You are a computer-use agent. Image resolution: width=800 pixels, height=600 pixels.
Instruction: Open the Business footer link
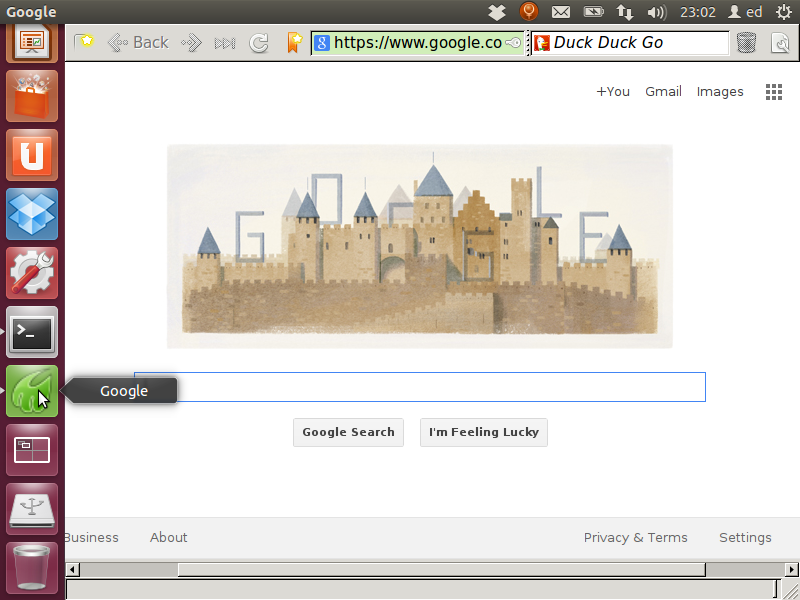pyautogui.click(x=92, y=538)
